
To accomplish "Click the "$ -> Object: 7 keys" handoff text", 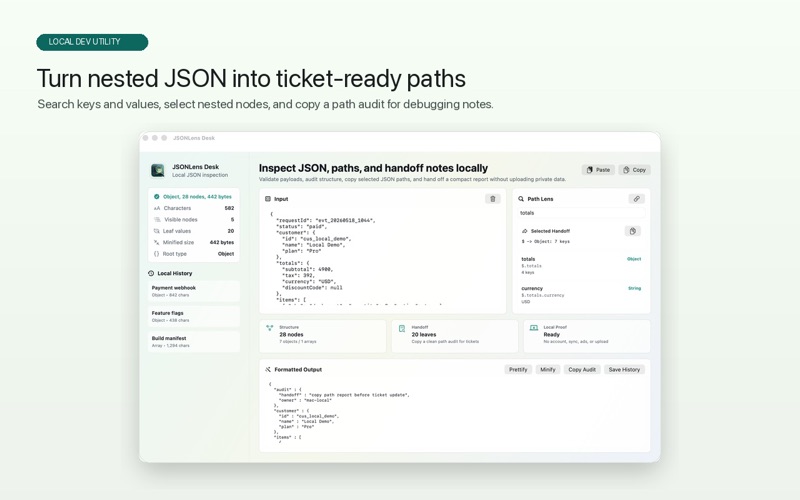I will [x=545, y=241].
